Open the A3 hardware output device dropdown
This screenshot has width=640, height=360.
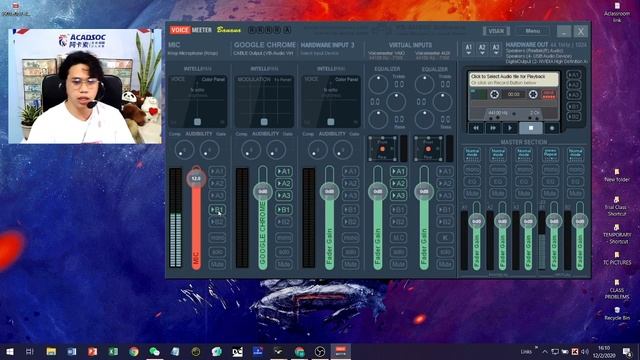[x=496, y=49]
